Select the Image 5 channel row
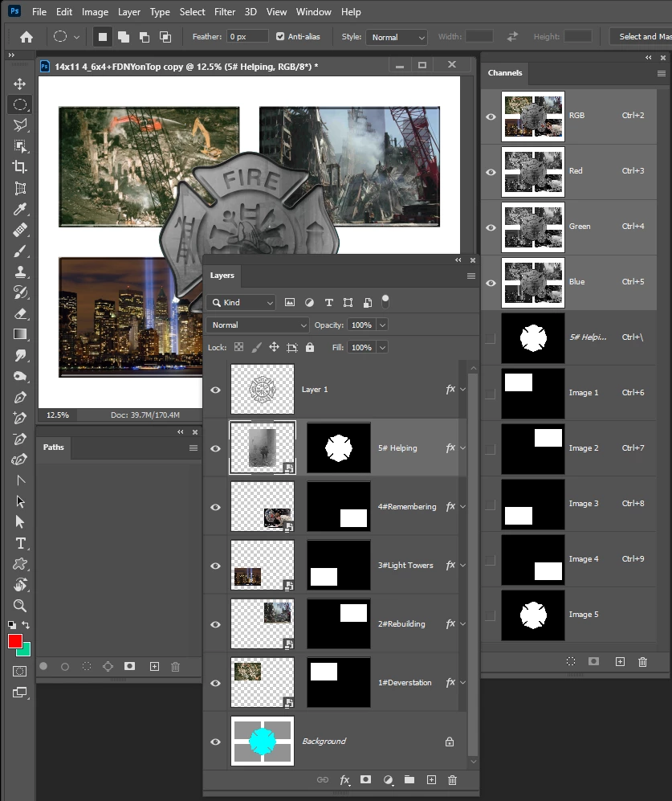The width and height of the screenshot is (672, 801). [x=568, y=615]
